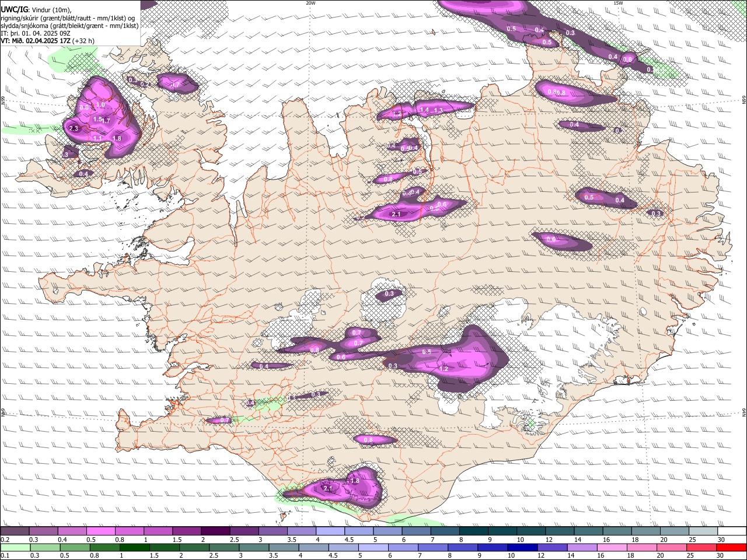Click the '1.3' snowfall value on the north coast

(438, 110)
